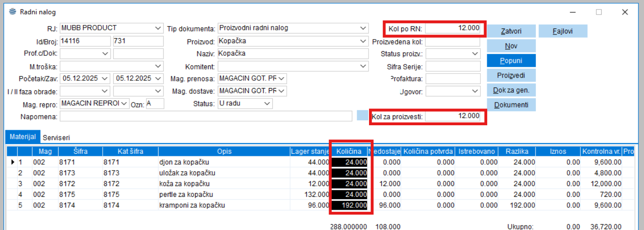Screen dimensions: 644x230
Task: Click the Kol po RN input field
Action: click(x=452, y=28)
